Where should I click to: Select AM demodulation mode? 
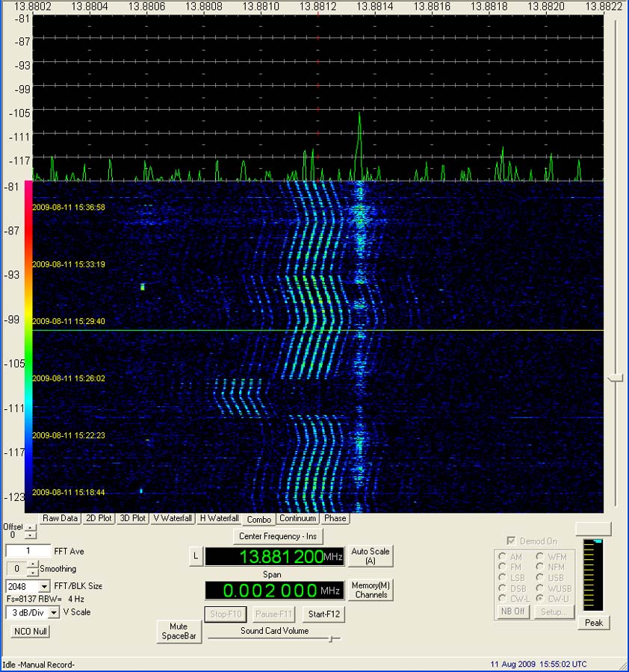[x=502, y=556]
